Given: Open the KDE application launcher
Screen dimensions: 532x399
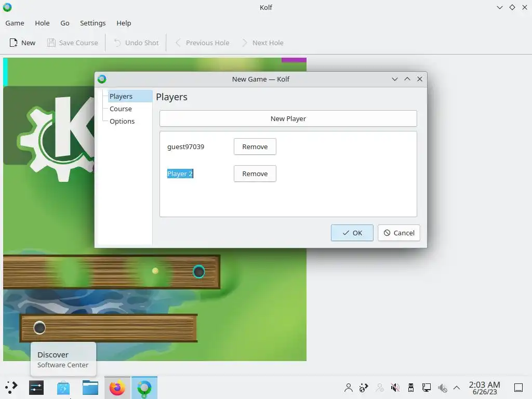Looking at the screenshot, I should pyautogui.click(x=11, y=388).
